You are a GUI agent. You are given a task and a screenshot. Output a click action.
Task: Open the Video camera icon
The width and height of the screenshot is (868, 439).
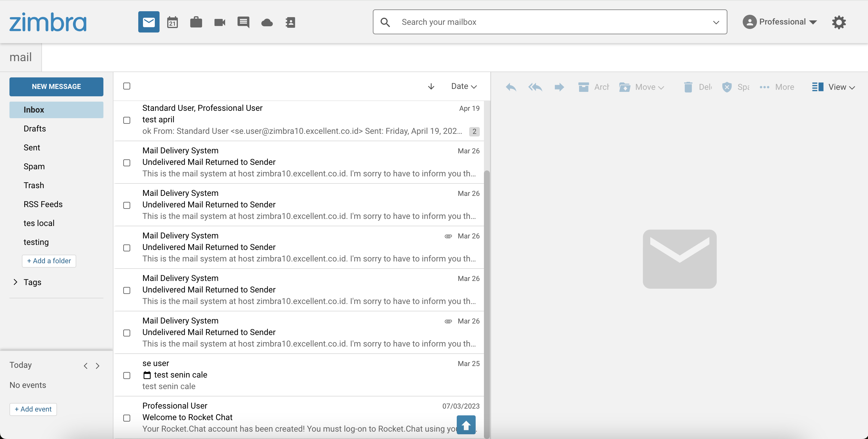(220, 22)
